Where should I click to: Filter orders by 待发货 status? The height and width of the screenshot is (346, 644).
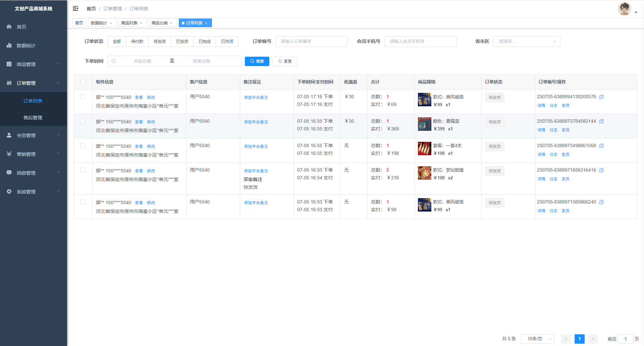(160, 42)
